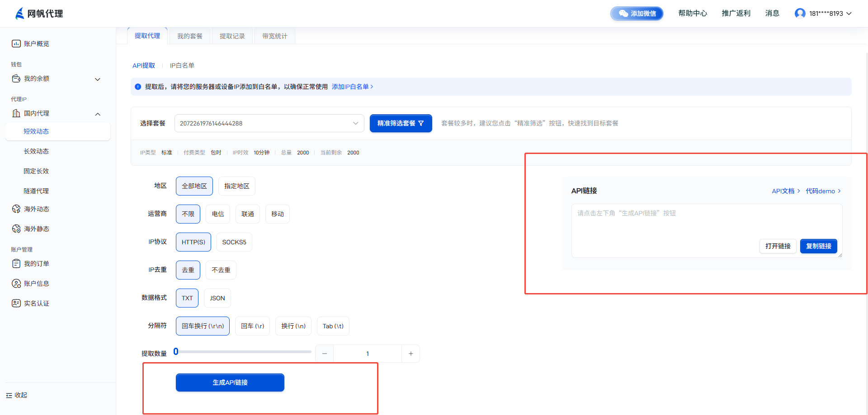The height and width of the screenshot is (415, 868).
Task: Choose TXT data format
Action: pos(187,298)
